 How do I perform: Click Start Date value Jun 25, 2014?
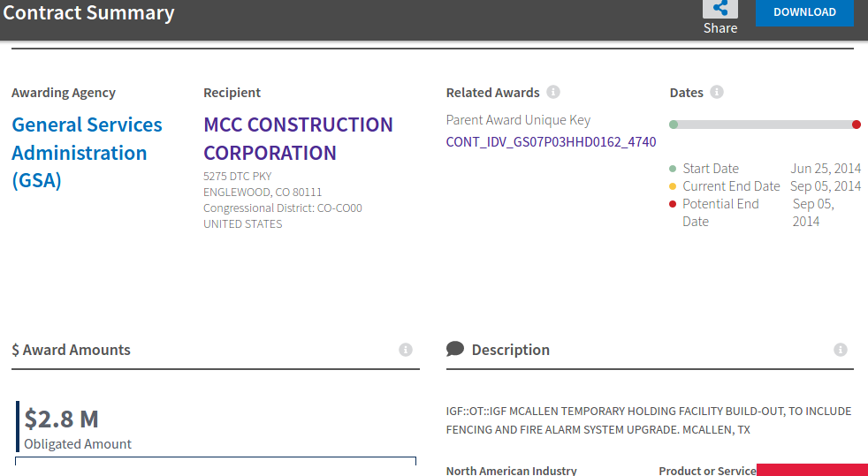tap(826, 168)
